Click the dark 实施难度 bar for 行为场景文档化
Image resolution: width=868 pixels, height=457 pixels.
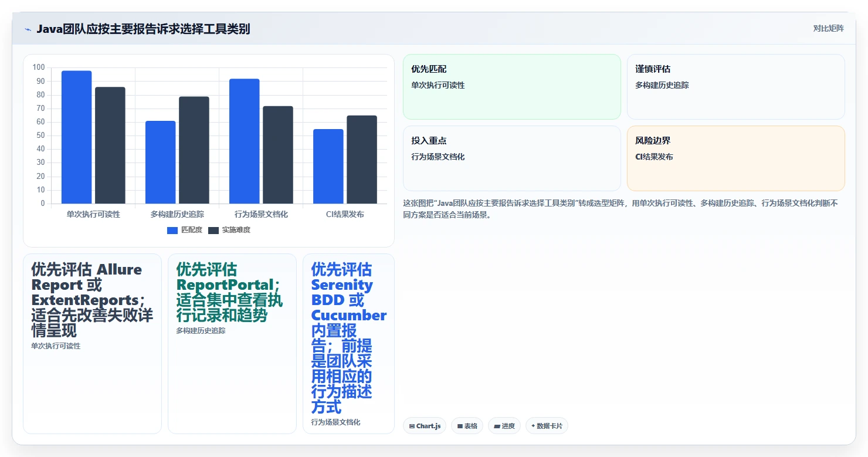point(278,155)
